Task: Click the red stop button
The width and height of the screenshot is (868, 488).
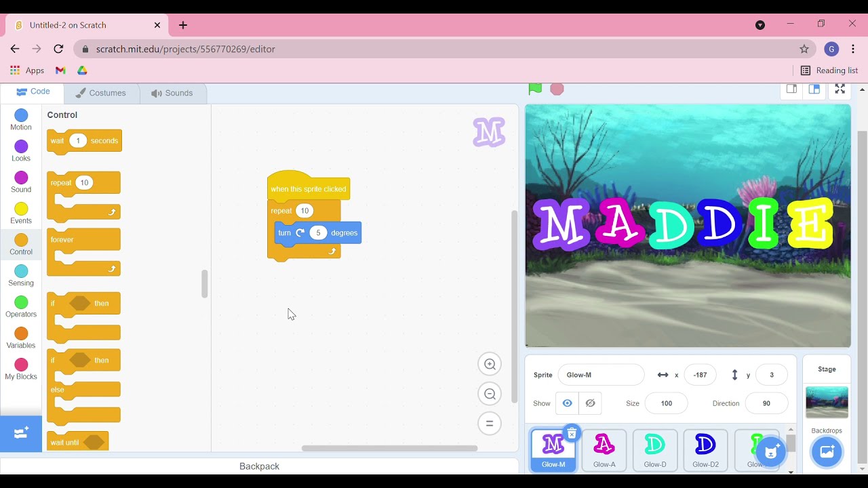Action: point(557,89)
